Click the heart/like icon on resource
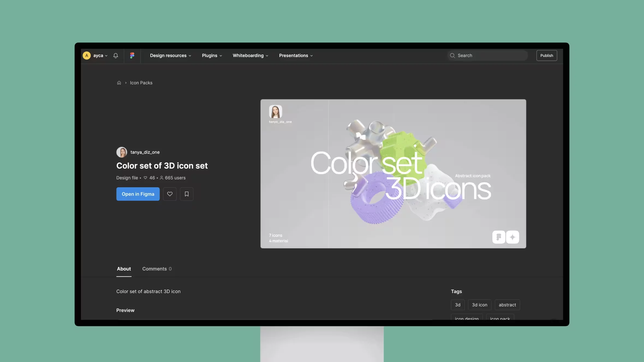The width and height of the screenshot is (644, 362). coord(169,194)
